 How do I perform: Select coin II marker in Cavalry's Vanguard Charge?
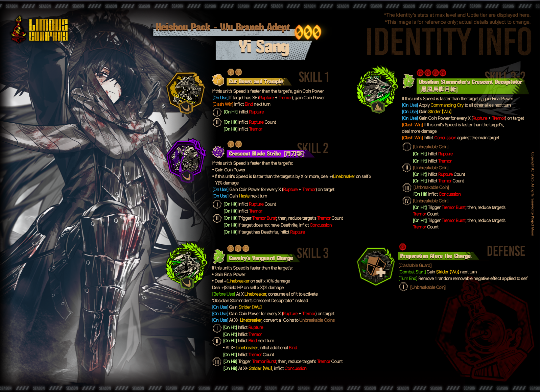click(217, 341)
